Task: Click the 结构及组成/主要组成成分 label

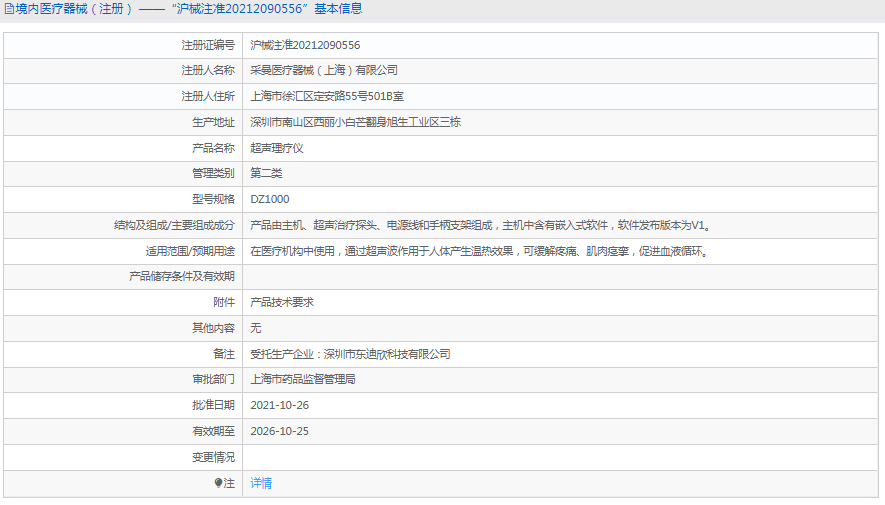Action: [x=174, y=225]
